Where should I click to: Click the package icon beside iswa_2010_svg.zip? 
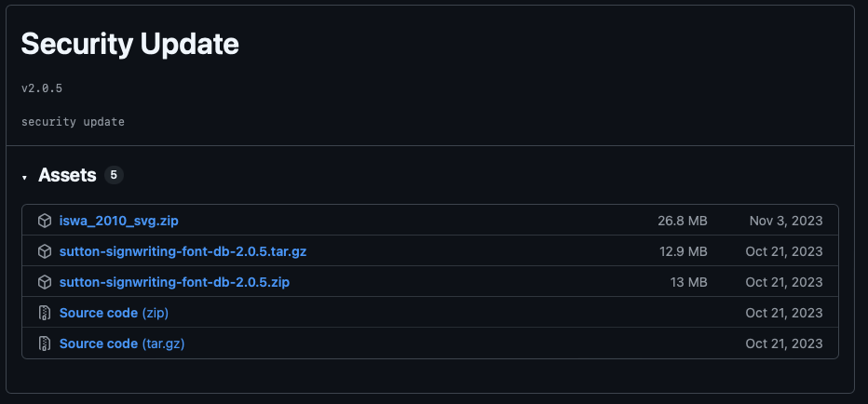coord(45,221)
